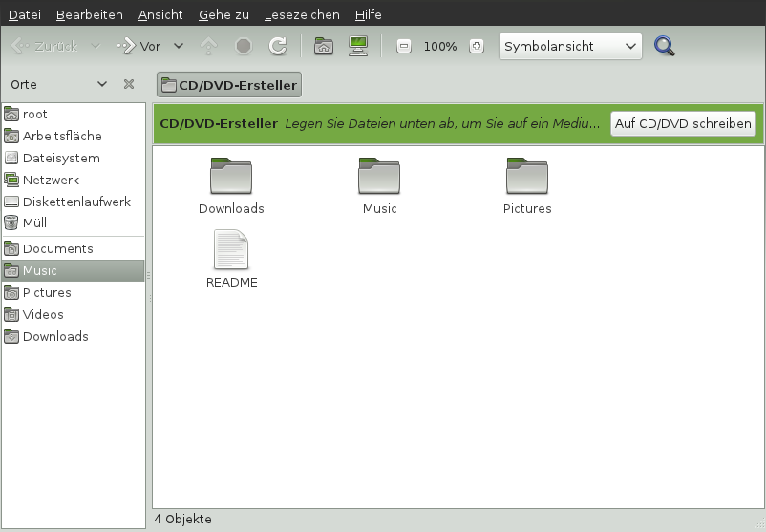Click the magnifier search icon
Image resolution: width=766 pixels, height=532 pixels.
pyautogui.click(x=665, y=46)
